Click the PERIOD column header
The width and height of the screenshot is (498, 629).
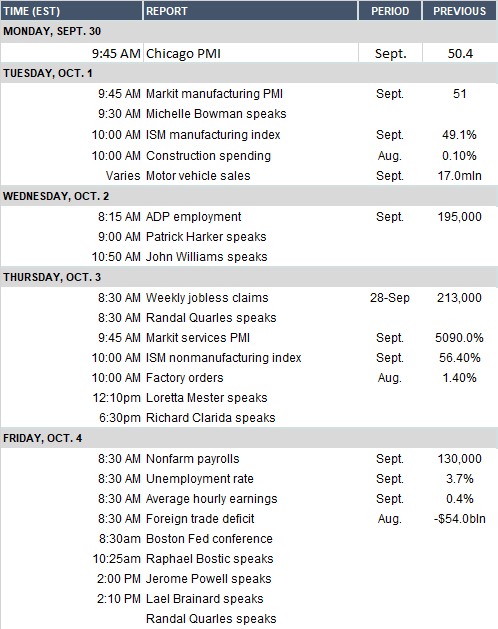390,11
